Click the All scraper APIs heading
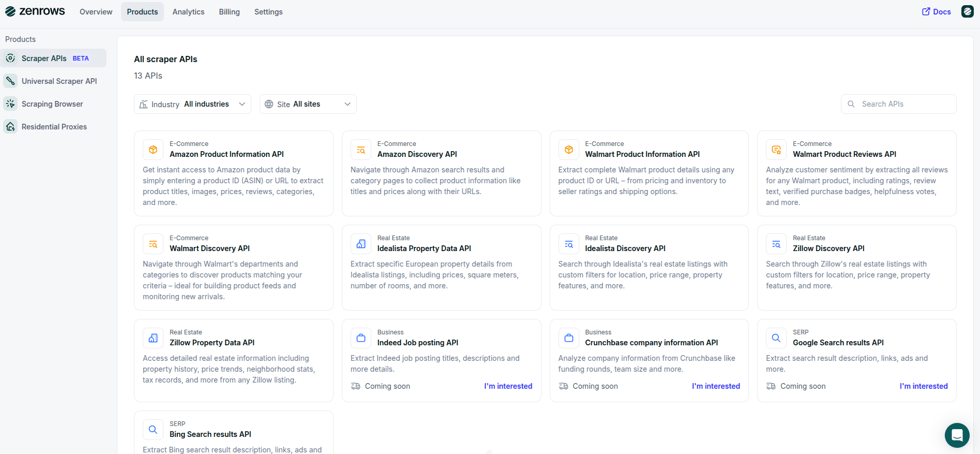The width and height of the screenshot is (980, 454). (x=165, y=59)
